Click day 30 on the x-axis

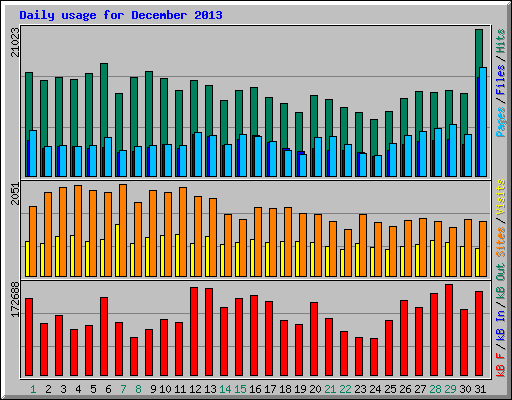tap(465, 389)
